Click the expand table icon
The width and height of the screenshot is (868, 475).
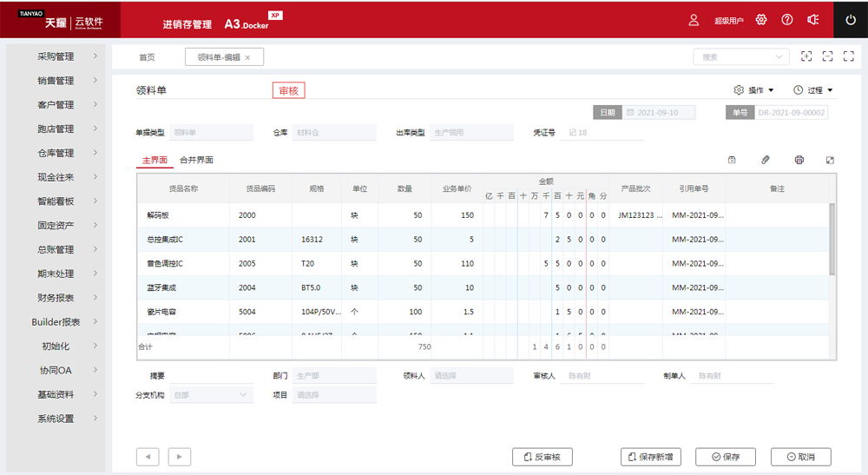tap(830, 160)
